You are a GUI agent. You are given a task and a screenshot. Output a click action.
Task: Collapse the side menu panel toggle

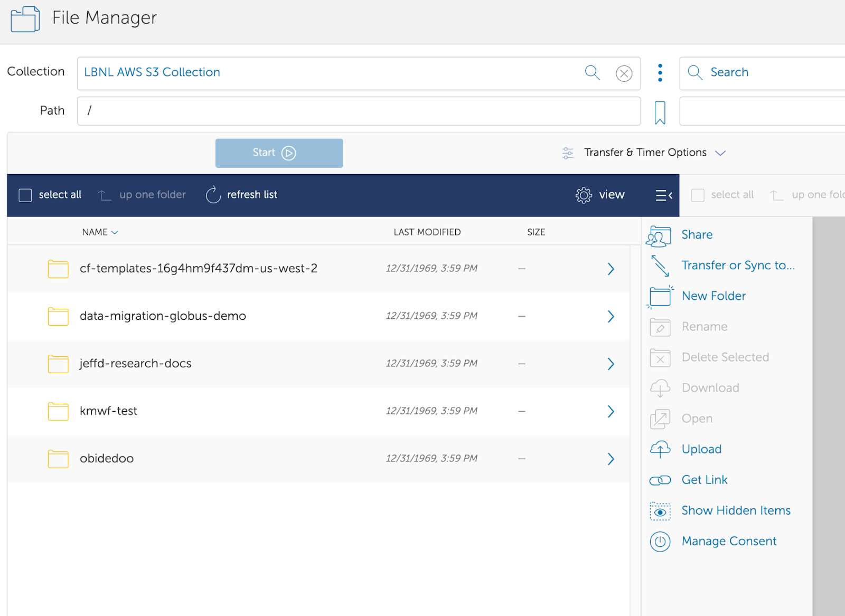tap(664, 195)
